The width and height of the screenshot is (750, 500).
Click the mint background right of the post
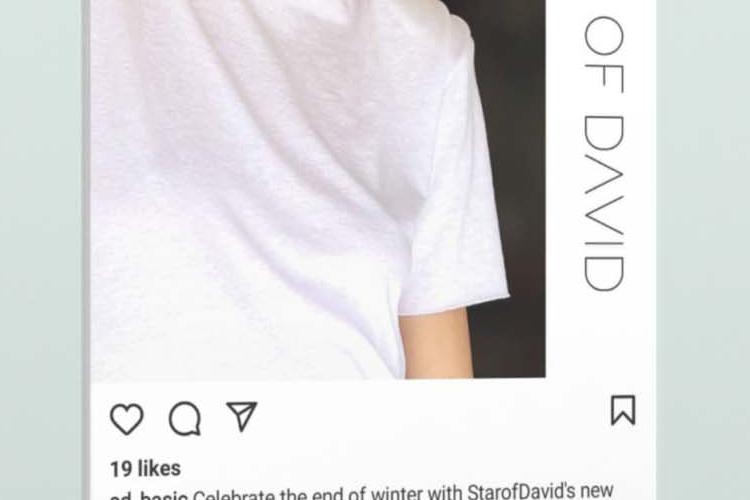pyautogui.click(x=703, y=250)
